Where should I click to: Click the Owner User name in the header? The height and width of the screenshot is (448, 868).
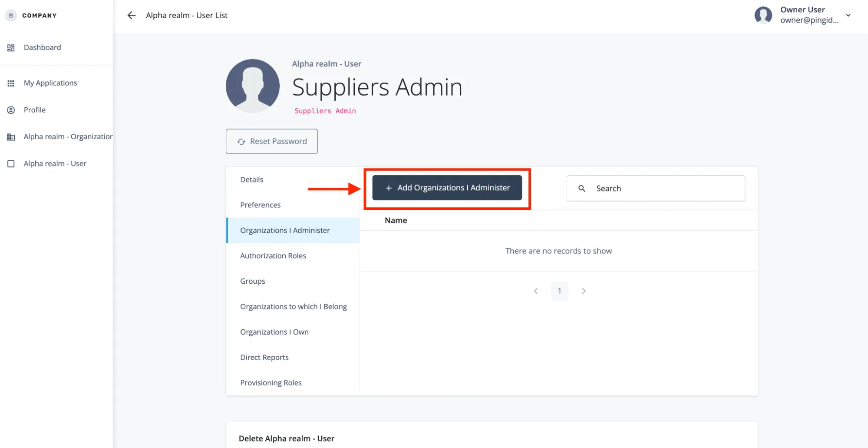point(802,10)
